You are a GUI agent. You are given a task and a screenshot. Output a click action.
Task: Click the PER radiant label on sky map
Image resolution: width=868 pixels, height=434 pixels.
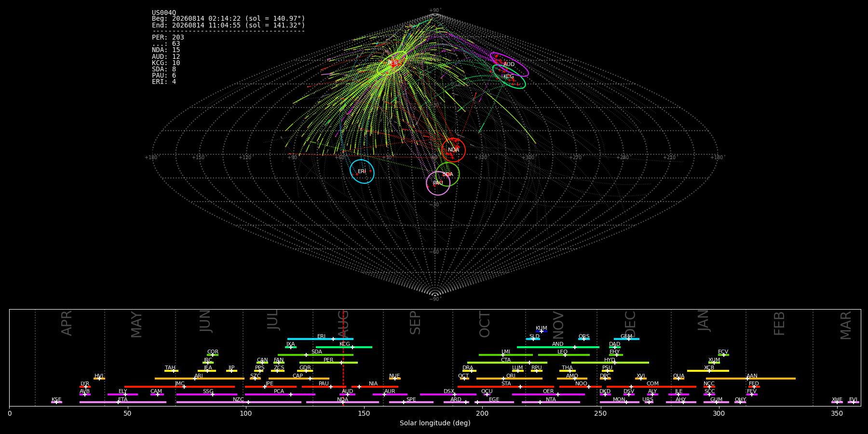tap(393, 63)
